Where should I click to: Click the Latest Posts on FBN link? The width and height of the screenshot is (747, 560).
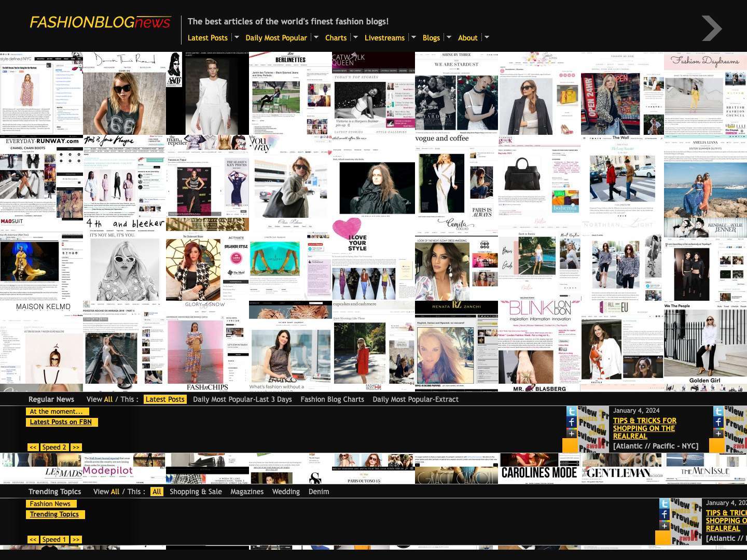pos(61,422)
